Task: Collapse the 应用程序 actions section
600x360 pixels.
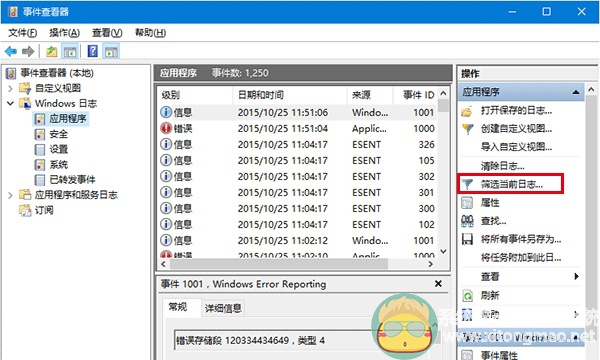Action: (x=576, y=92)
